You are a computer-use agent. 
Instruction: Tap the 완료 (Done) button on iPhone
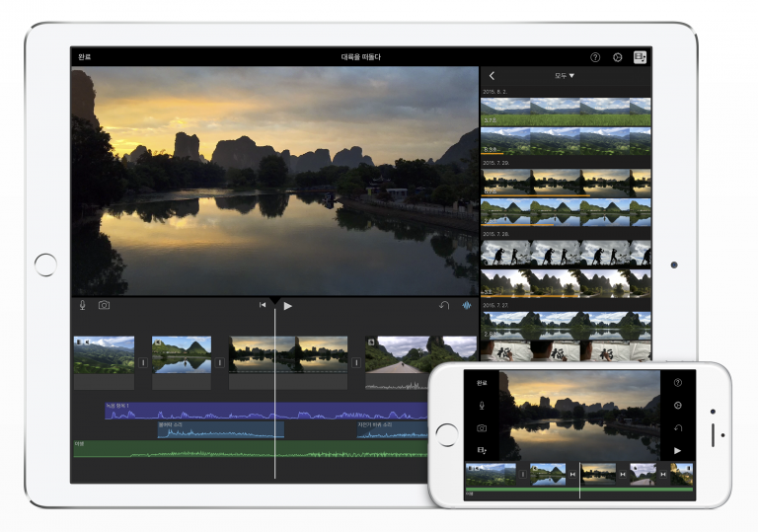click(x=482, y=383)
